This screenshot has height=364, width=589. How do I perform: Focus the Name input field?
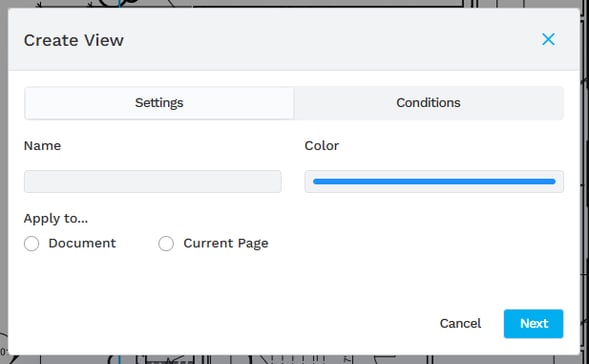click(153, 181)
